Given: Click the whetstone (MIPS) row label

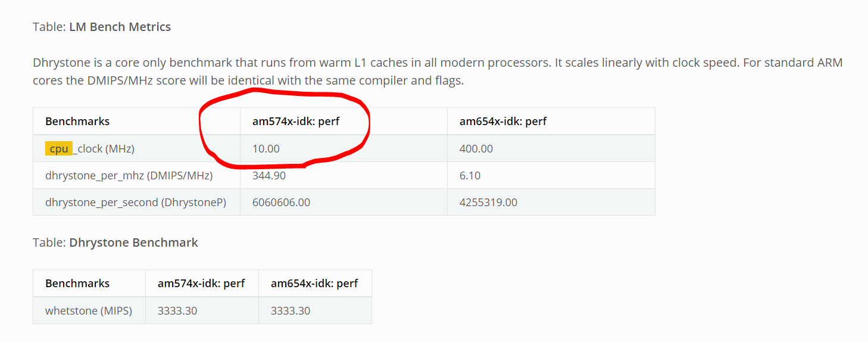Looking at the screenshot, I should [89, 311].
